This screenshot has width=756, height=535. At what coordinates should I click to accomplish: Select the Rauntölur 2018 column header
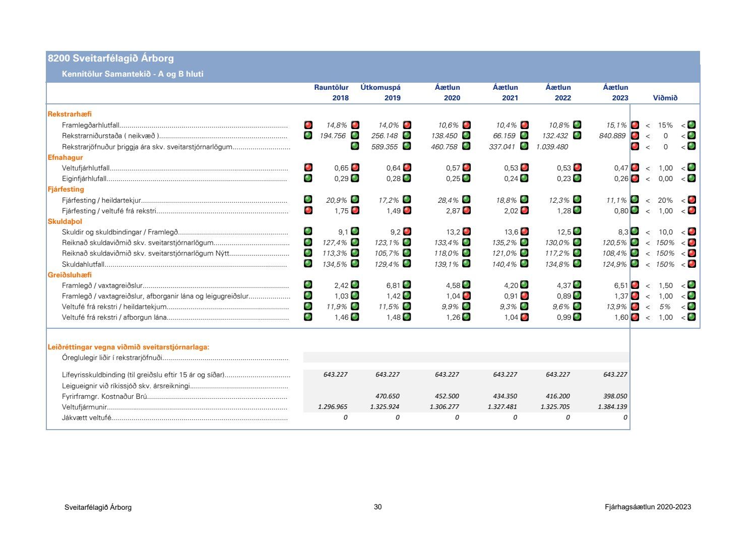pos(332,93)
